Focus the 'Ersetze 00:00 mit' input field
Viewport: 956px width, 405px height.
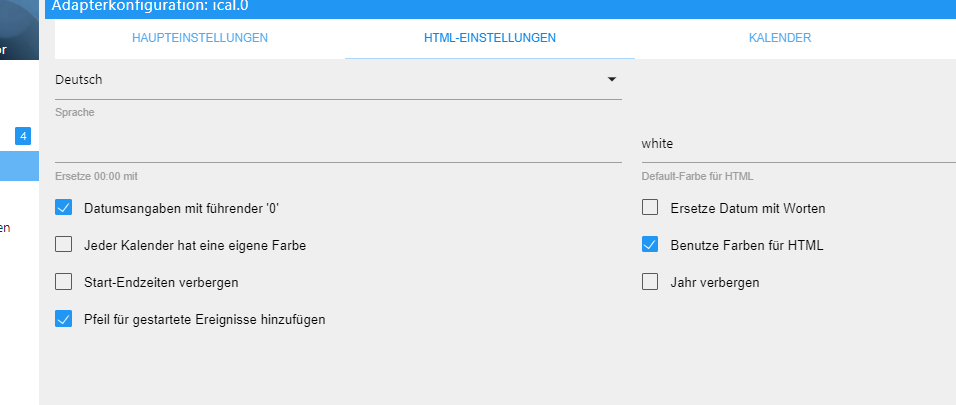tap(338, 146)
